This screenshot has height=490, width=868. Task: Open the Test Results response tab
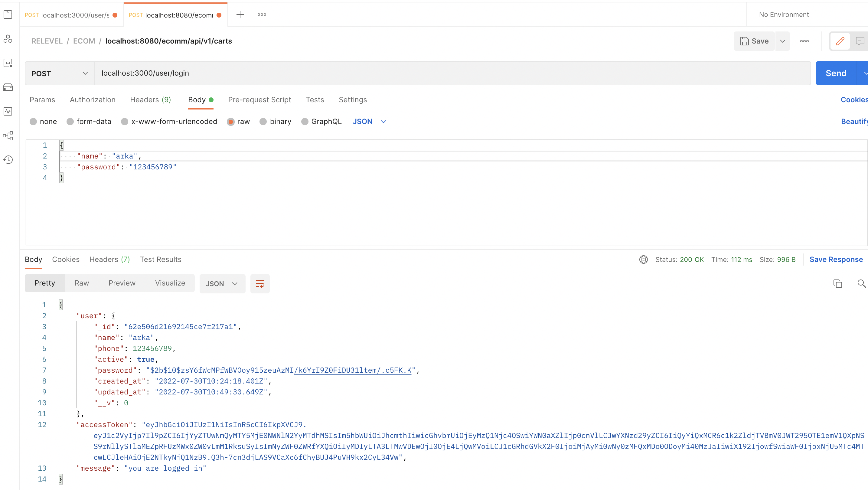[161, 260]
